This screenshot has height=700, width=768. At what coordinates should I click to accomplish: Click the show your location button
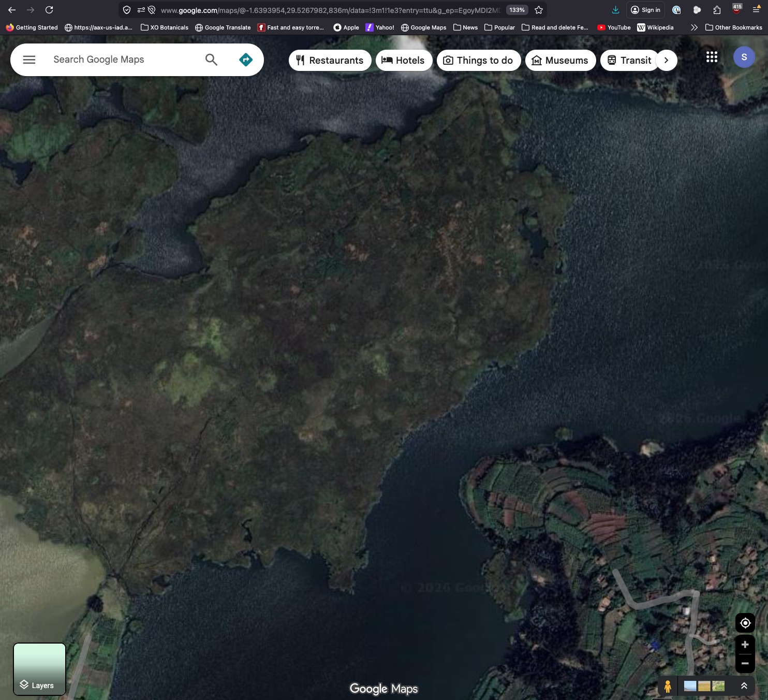[x=745, y=623]
